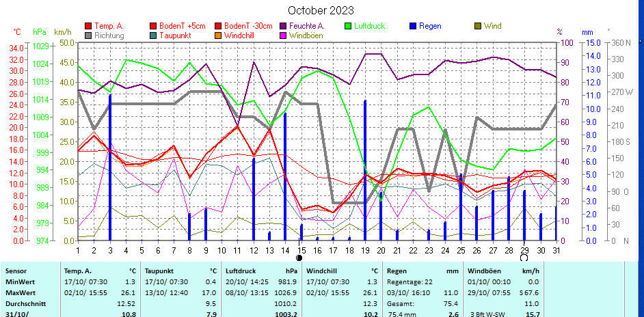The image size is (644, 317).
Task: Click the current Taupunkt value 7.9
Action: click(x=211, y=314)
